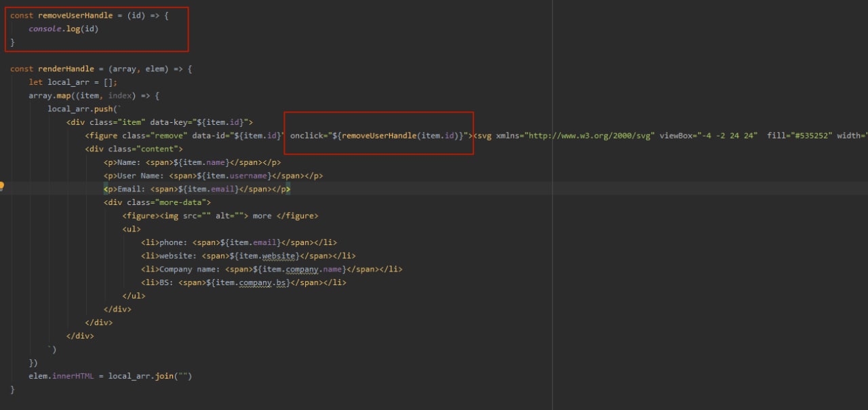The width and height of the screenshot is (868, 410).
Task: Click ${item.company.name} in Company name list item
Action: tap(300, 269)
